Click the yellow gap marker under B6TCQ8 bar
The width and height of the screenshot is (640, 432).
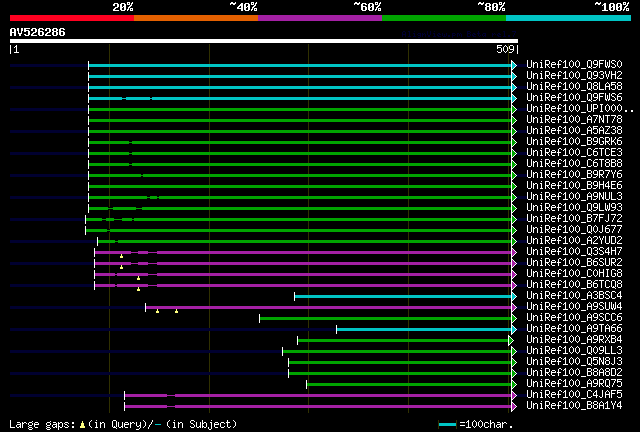[138, 289]
